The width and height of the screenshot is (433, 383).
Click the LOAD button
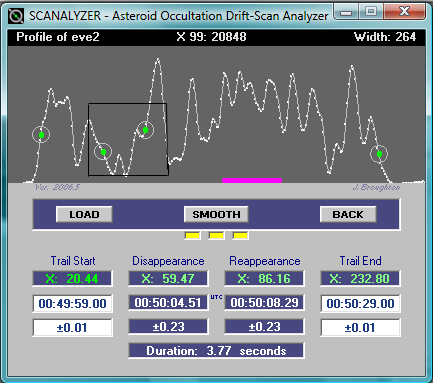pos(84,214)
